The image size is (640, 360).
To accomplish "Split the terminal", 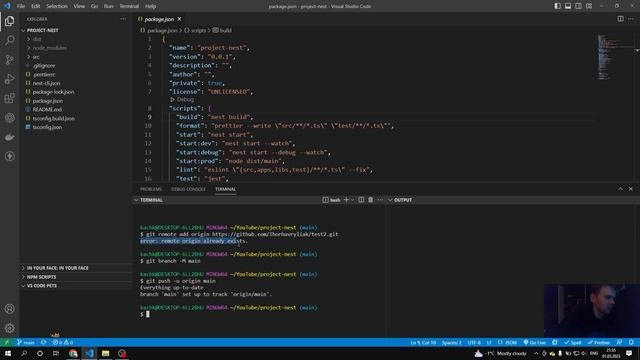I will 361,200.
